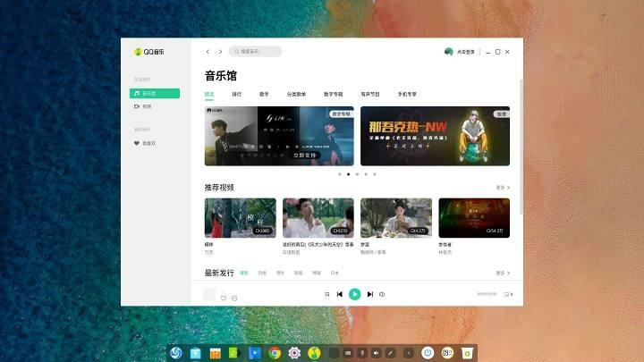This screenshot has width=644, height=362.
Task: Like the current song with heart icon
Action: (x=224, y=298)
